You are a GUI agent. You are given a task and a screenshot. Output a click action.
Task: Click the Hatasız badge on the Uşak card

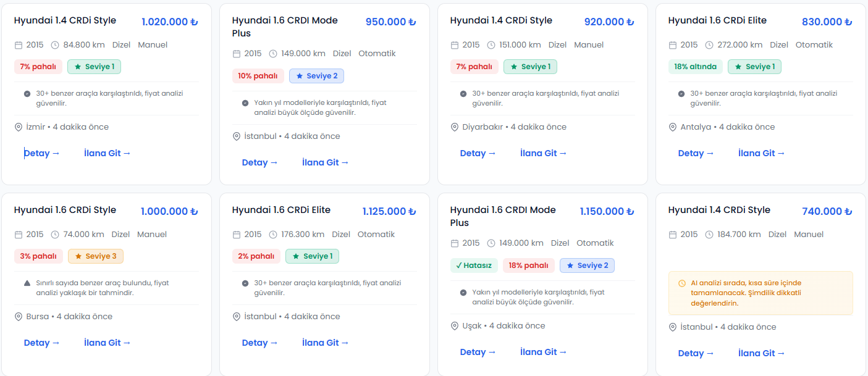coord(474,265)
